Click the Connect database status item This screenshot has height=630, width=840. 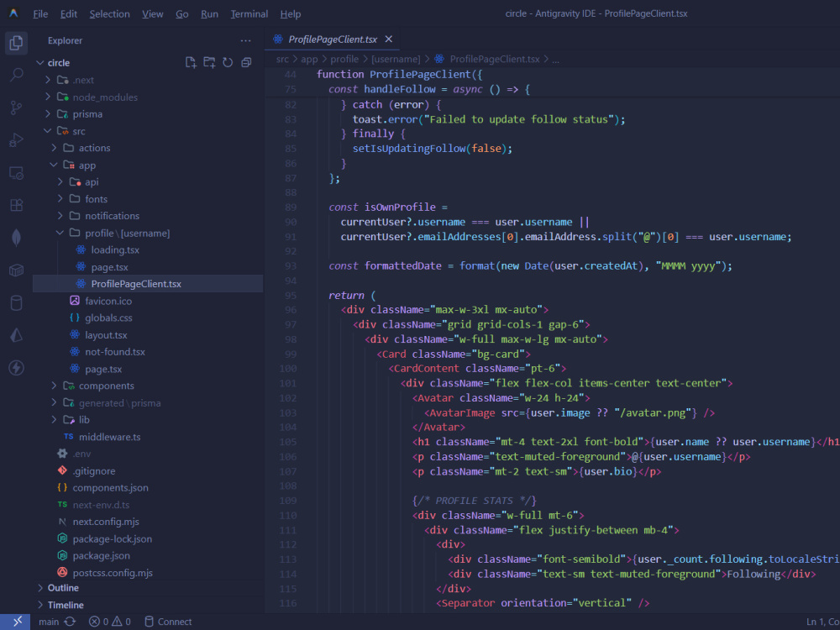click(168, 622)
